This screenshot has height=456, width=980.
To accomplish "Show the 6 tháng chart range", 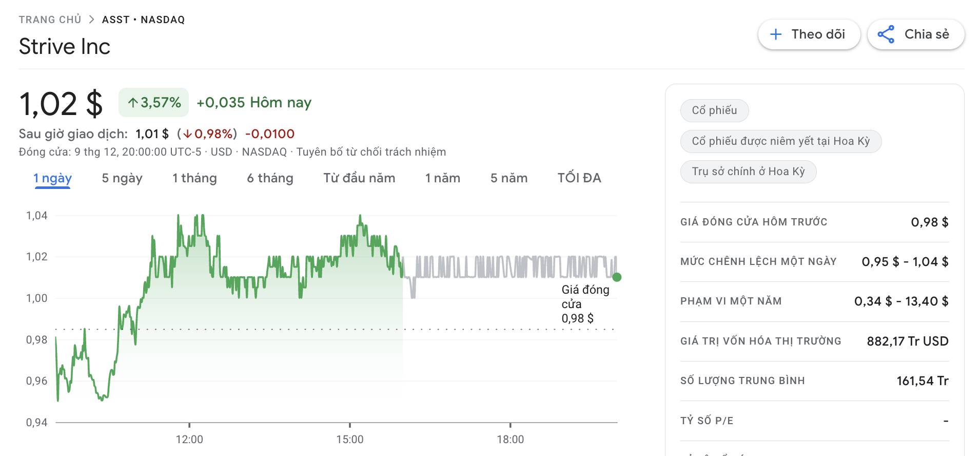I will tap(270, 178).
